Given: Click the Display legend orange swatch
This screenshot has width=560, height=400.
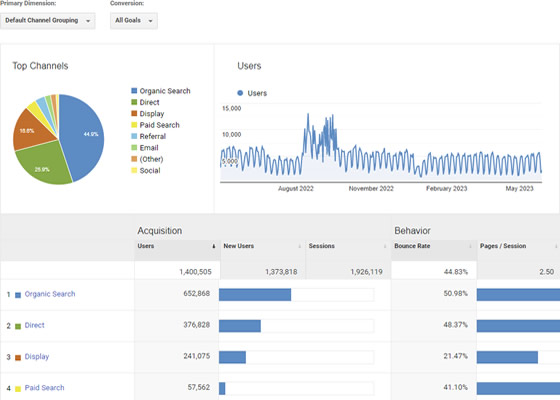Looking at the screenshot, I should [134, 114].
